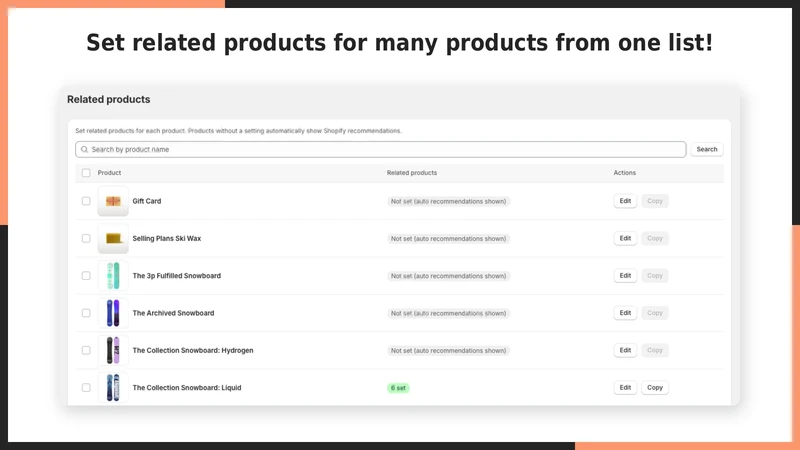Click The Collection Snowboard: Liquid thumbnail
This screenshot has width=800, height=450.
113,388
